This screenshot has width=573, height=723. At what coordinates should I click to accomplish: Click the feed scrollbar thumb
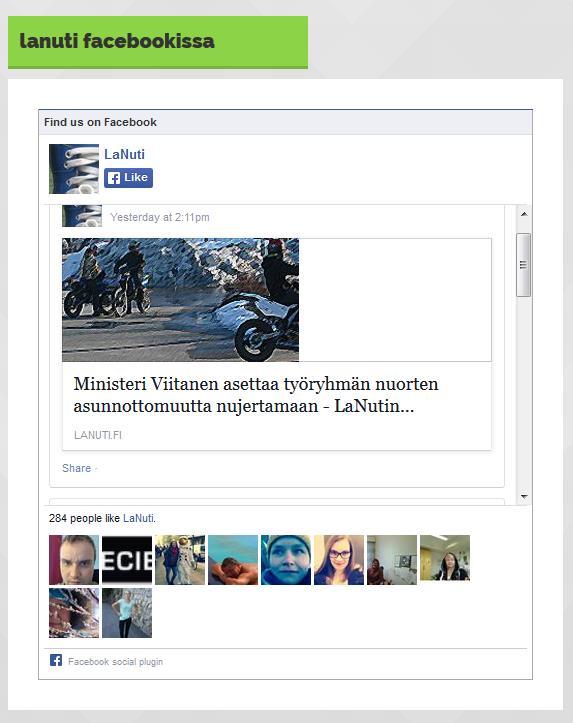click(523, 265)
